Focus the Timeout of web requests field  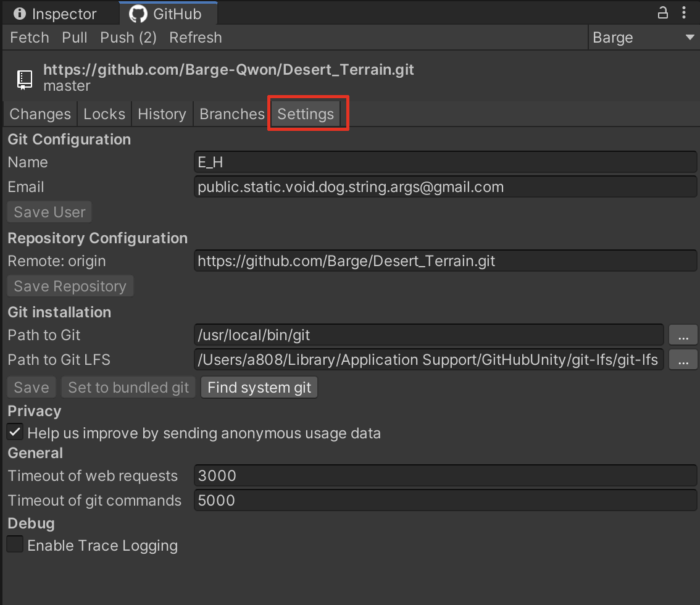pos(444,476)
